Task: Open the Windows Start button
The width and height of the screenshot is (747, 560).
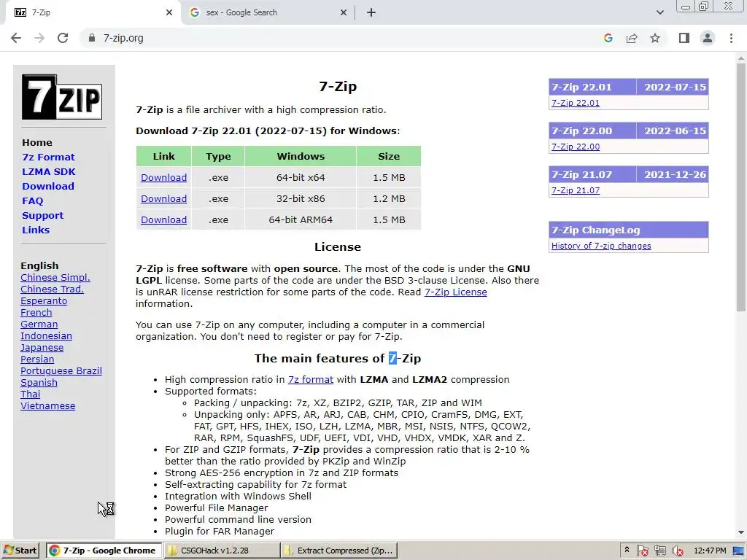Action: 20,551
